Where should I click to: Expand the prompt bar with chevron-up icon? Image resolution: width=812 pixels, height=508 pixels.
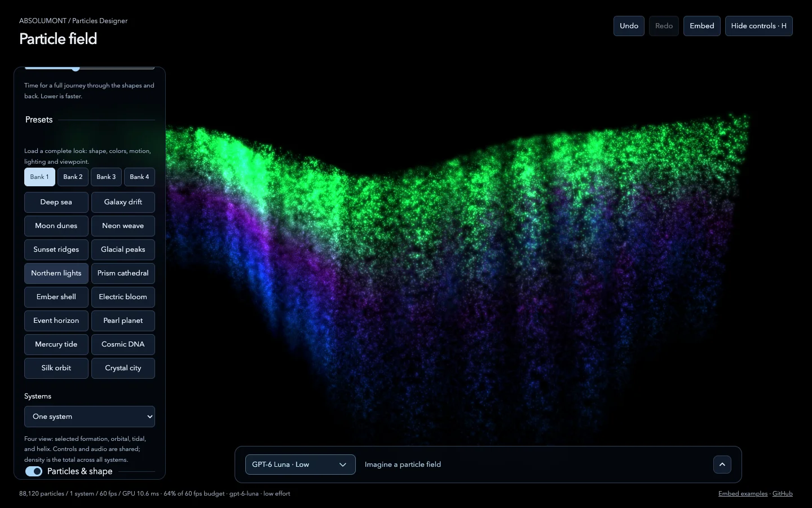coord(722,465)
